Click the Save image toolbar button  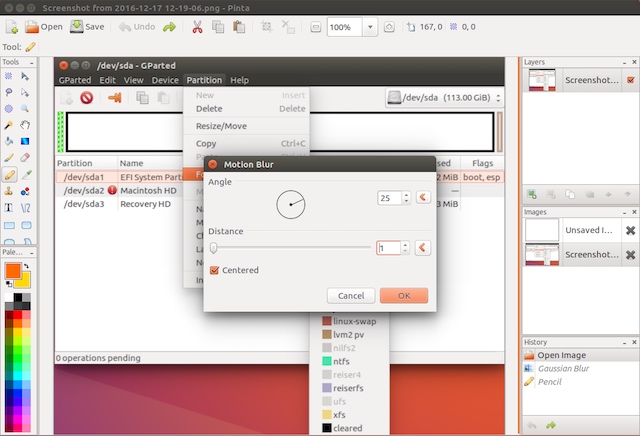point(87,27)
